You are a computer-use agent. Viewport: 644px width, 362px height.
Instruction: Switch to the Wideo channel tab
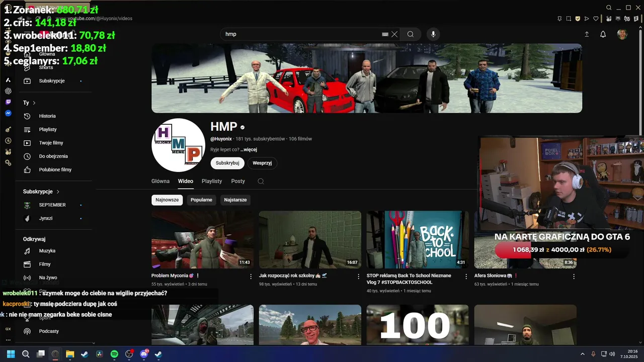click(186, 181)
